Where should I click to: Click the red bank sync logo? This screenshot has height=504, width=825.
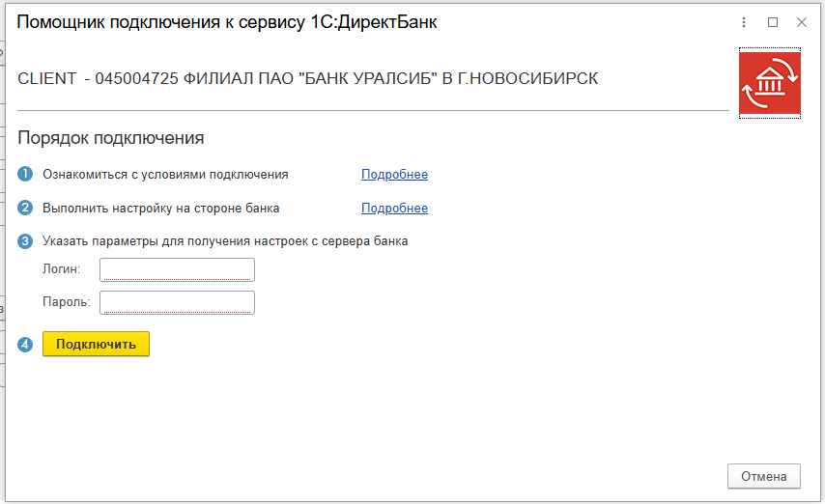pyautogui.click(x=770, y=83)
